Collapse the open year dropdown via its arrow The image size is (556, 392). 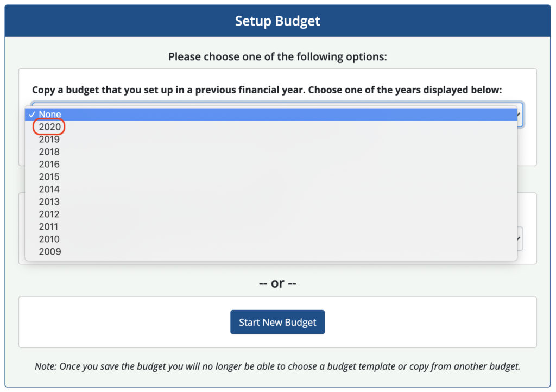520,114
